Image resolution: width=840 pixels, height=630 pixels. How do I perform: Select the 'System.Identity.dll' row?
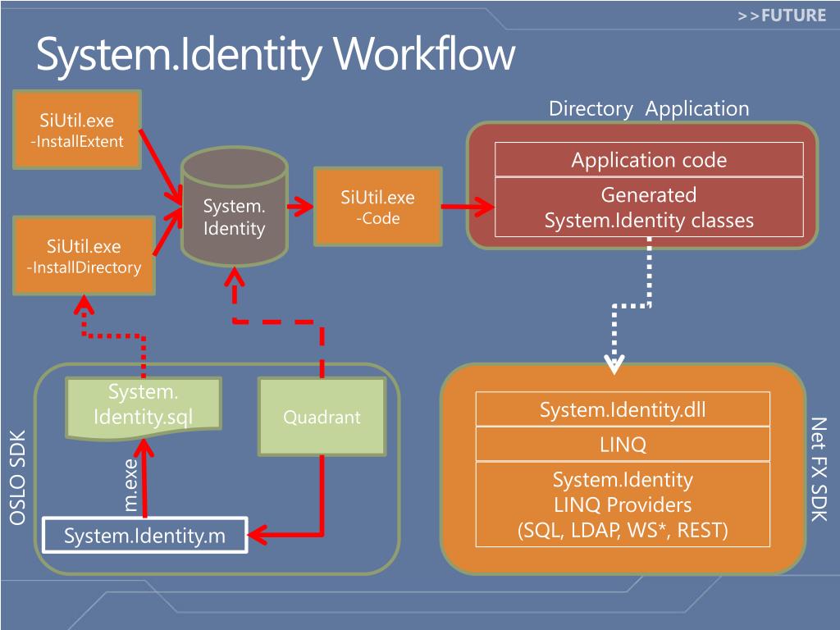623,409
